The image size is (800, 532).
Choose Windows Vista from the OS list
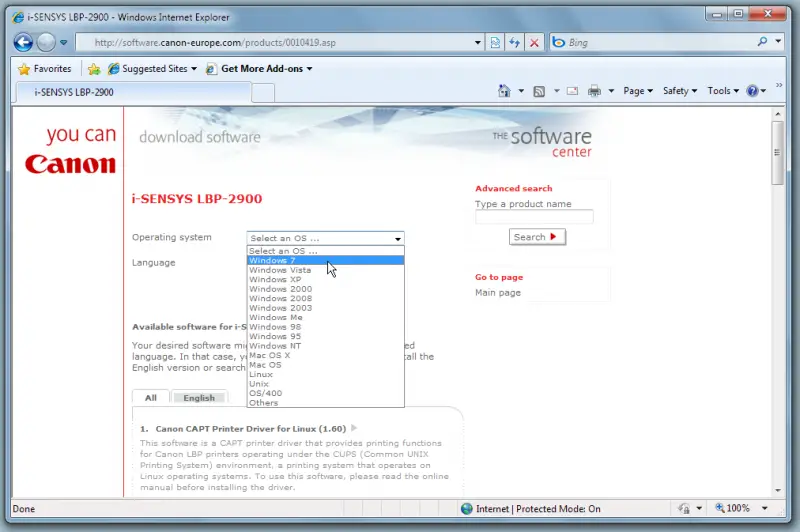(326, 270)
